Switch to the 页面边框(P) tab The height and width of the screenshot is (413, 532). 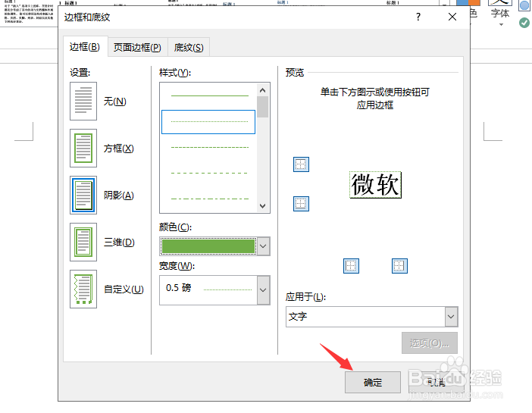137,48
